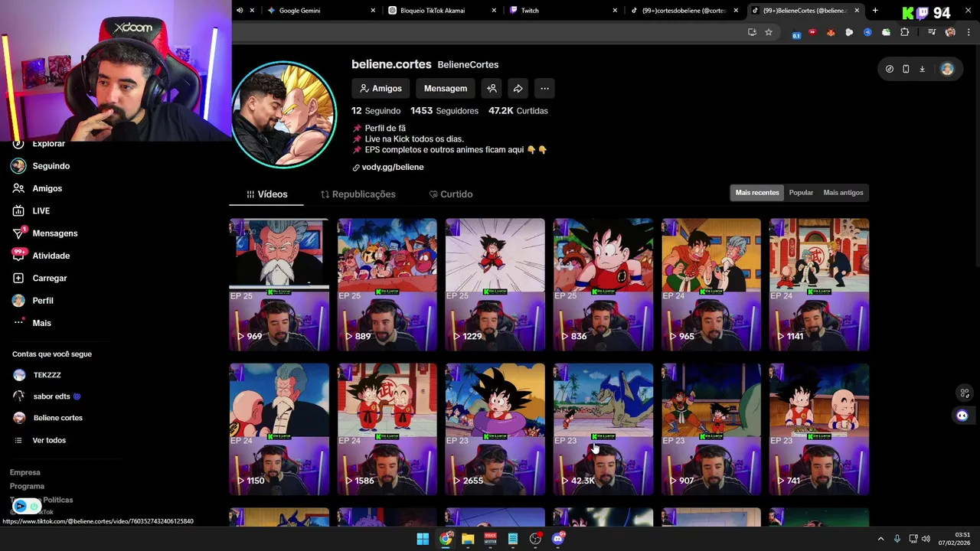Open the profile three-dot more options
Screen dimensions: 980x551
pos(544,88)
